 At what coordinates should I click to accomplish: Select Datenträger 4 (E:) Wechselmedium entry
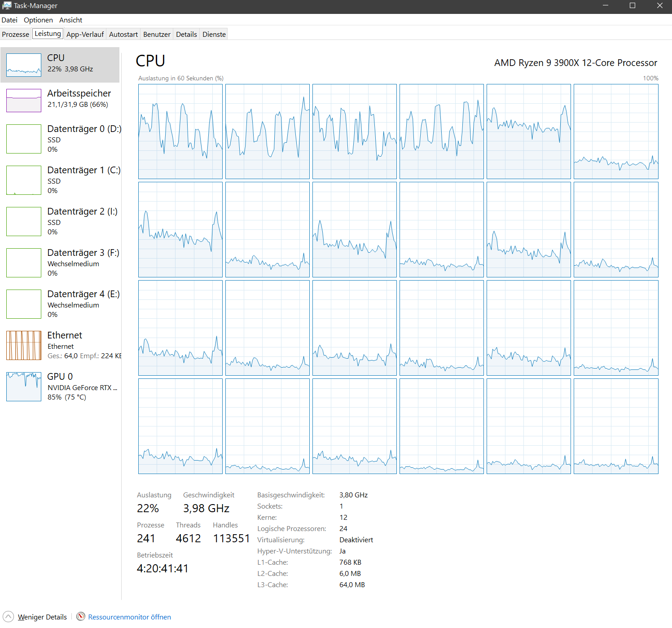60,304
